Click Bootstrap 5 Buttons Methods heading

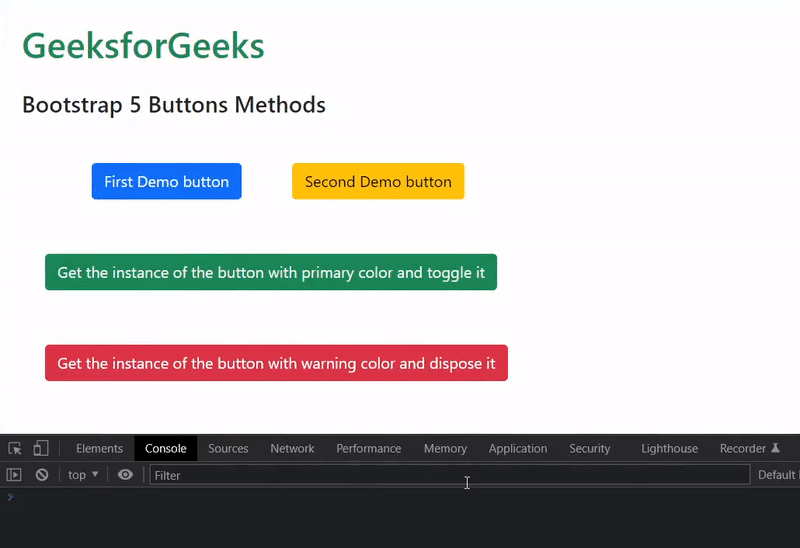(x=174, y=105)
